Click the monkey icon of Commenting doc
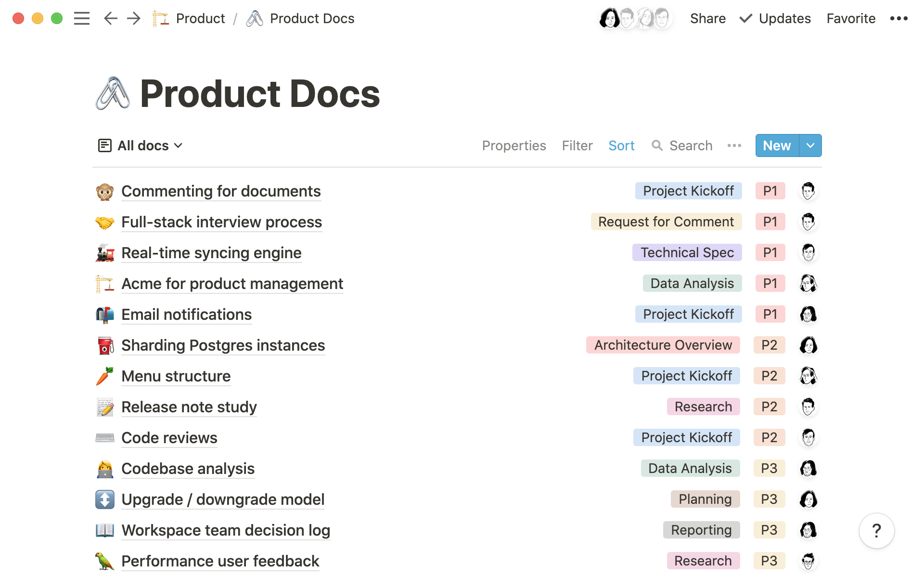The height and width of the screenshot is (578, 924). pyautogui.click(x=104, y=191)
